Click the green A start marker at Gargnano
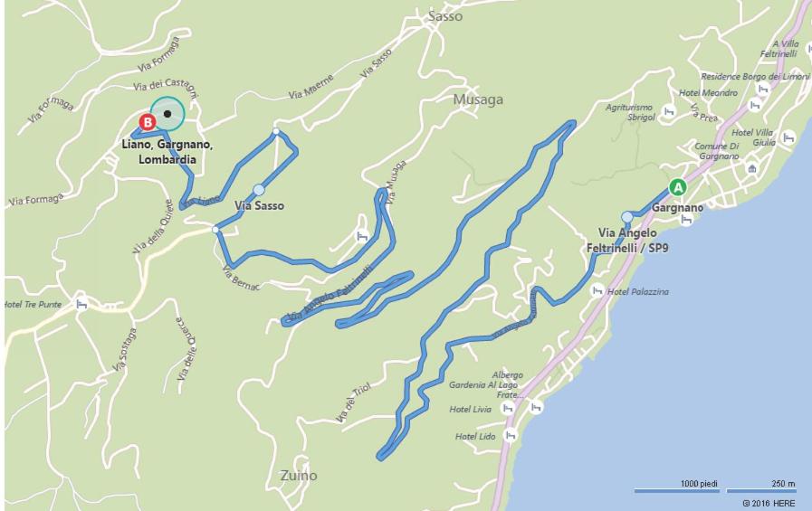The width and height of the screenshot is (812, 511). click(x=677, y=187)
